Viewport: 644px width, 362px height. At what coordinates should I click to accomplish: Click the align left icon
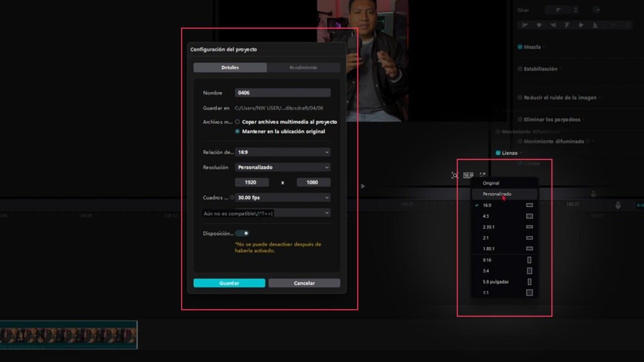point(525,25)
